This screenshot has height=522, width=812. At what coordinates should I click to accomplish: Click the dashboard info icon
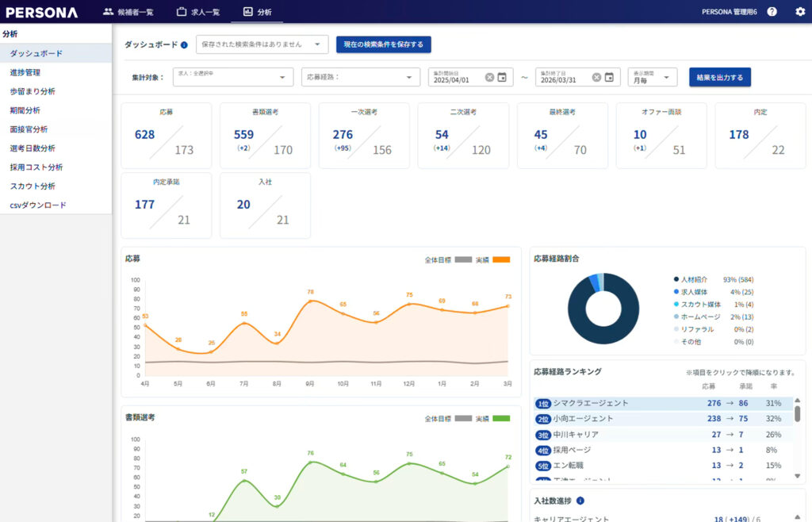click(x=184, y=45)
